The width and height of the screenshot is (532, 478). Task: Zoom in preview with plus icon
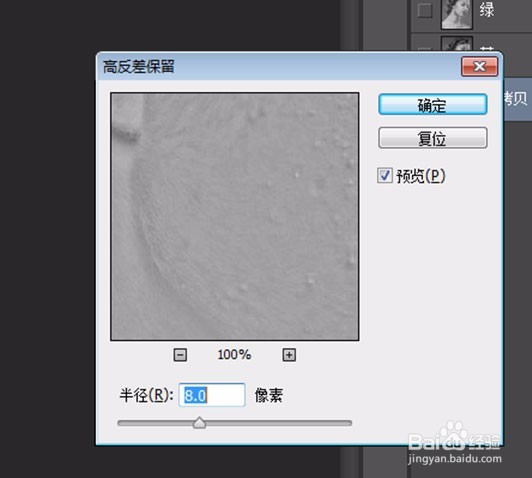(x=289, y=355)
